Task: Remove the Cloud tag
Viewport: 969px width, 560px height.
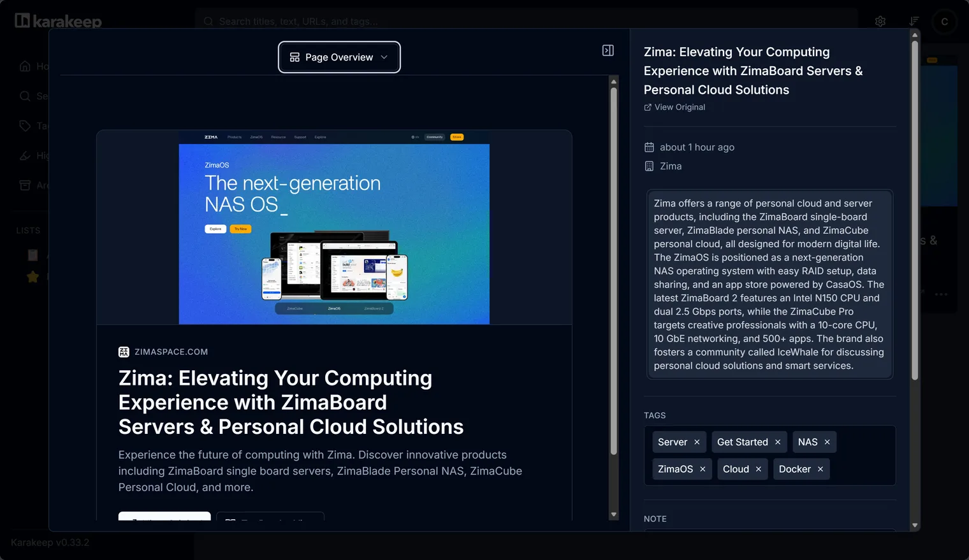Action: 759,469
